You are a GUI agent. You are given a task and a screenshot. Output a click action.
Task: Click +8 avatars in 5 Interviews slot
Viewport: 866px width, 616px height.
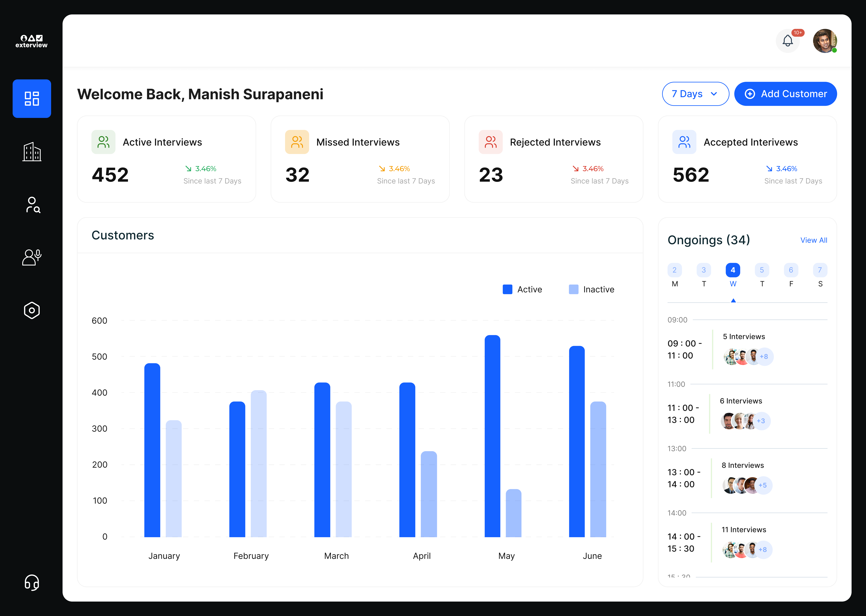(764, 357)
